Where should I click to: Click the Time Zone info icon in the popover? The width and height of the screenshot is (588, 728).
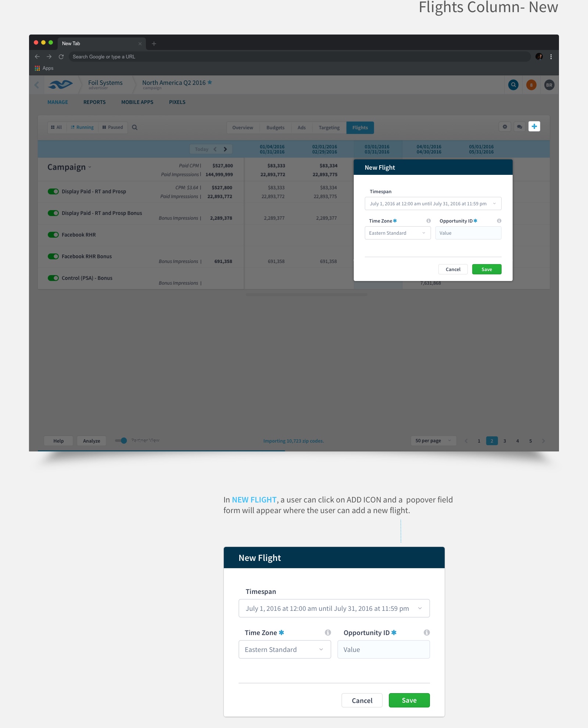429,221
